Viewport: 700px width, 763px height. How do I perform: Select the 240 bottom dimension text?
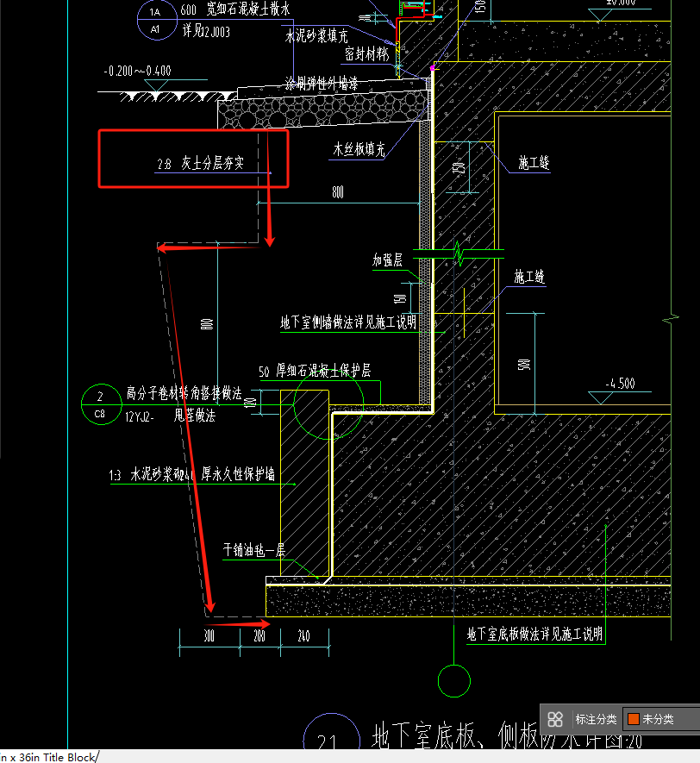click(x=303, y=635)
